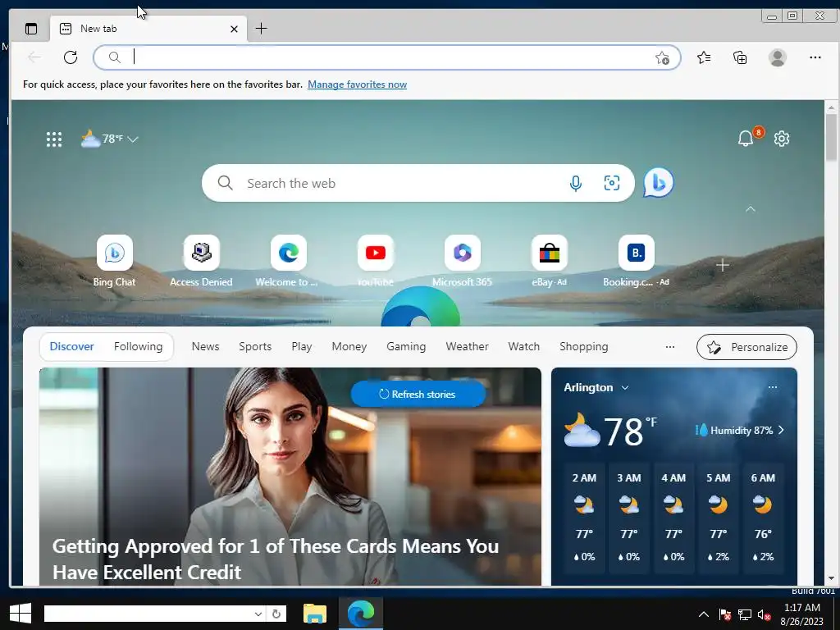
Task: Click the Manage favorites now link
Action: [358, 84]
